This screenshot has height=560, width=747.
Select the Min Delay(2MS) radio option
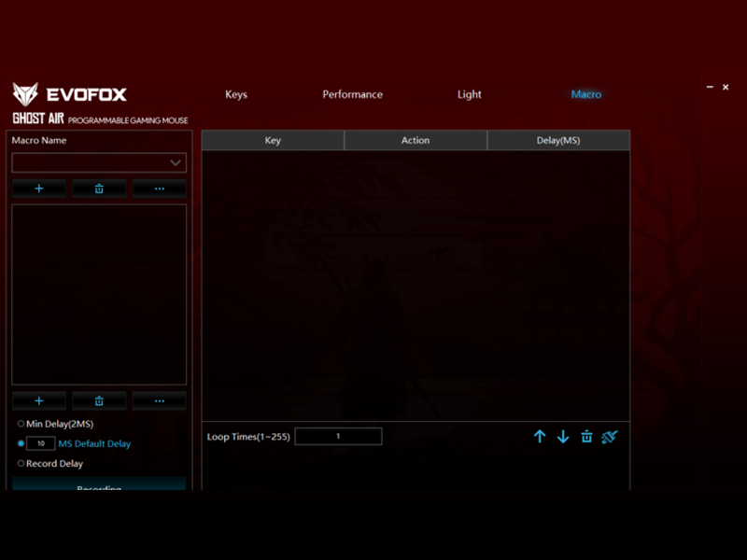pyautogui.click(x=21, y=424)
